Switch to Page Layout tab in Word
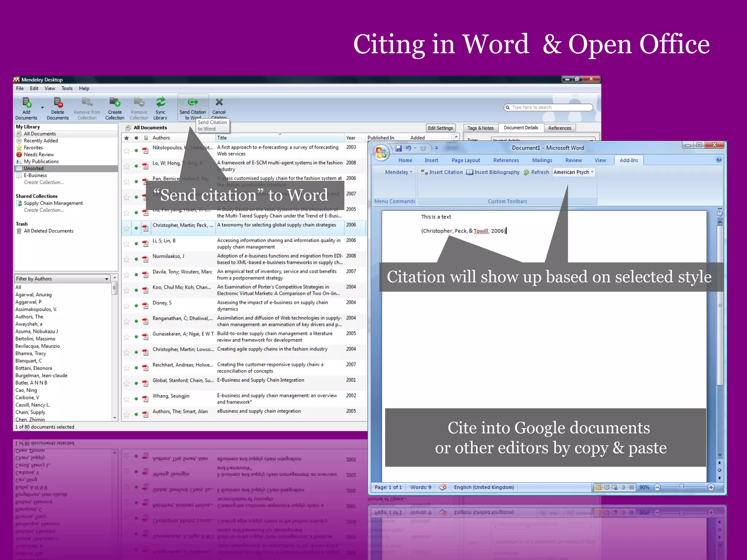The height and width of the screenshot is (560, 747). 466,160
